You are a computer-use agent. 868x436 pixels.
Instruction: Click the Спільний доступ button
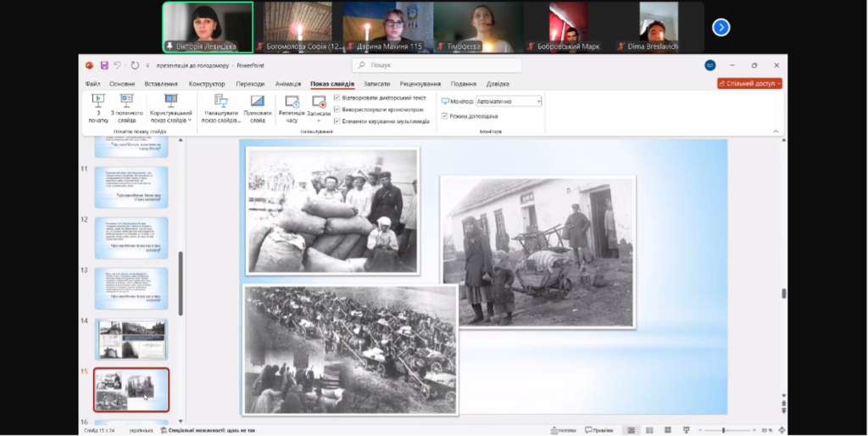pos(749,84)
